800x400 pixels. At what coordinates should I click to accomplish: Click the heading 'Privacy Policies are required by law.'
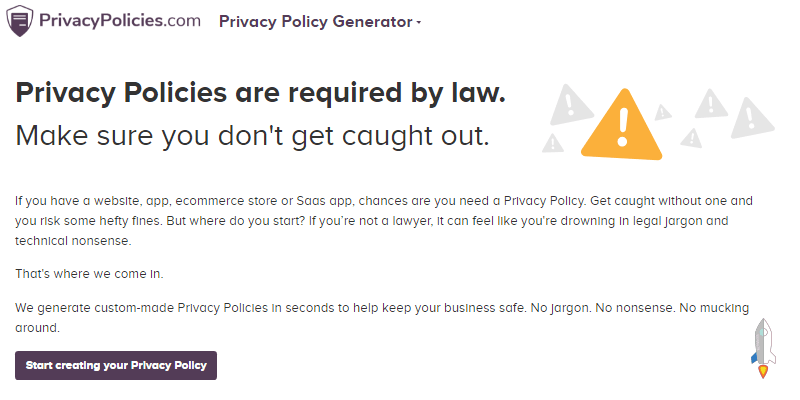click(x=261, y=94)
